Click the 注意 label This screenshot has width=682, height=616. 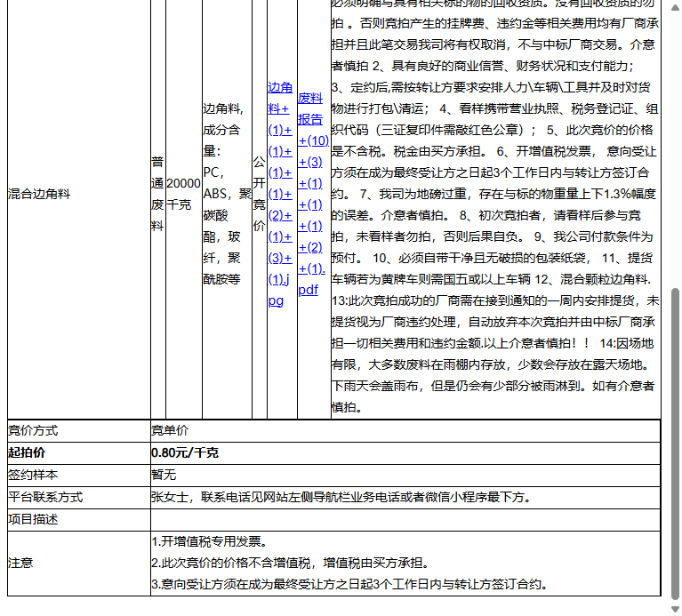(20, 564)
